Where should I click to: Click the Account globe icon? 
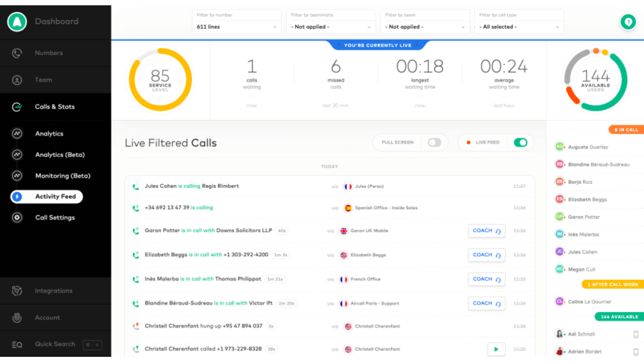coord(17,318)
